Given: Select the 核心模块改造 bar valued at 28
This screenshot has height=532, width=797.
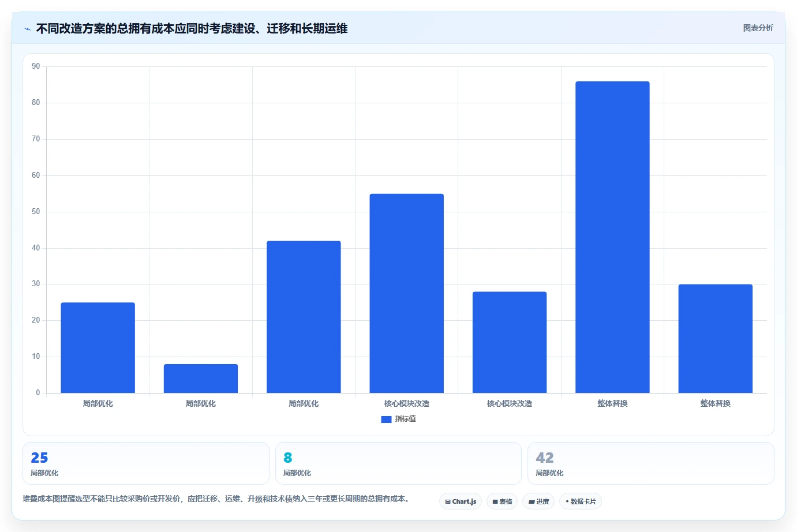Looking at the screenshot, I should tap(510, 342).
